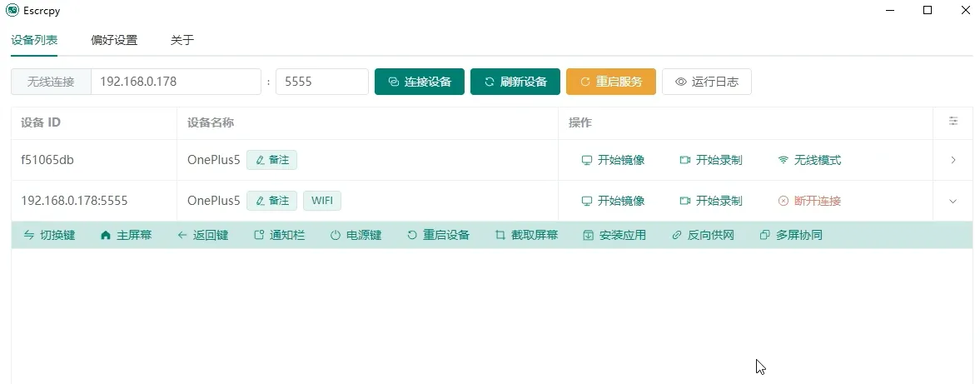Trigger the 电源键 power key
The height and width of the screenshot is (384, 980).
[356, 235]
